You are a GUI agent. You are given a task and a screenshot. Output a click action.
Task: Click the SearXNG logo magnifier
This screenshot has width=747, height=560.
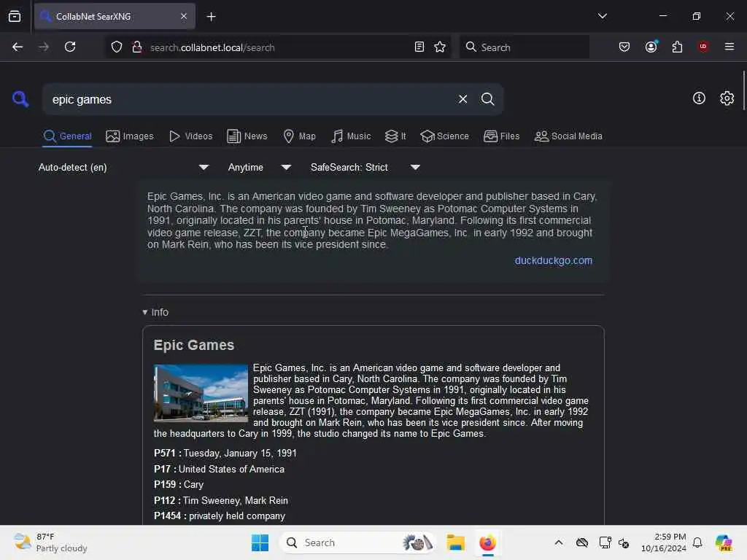tap(20, 99)
